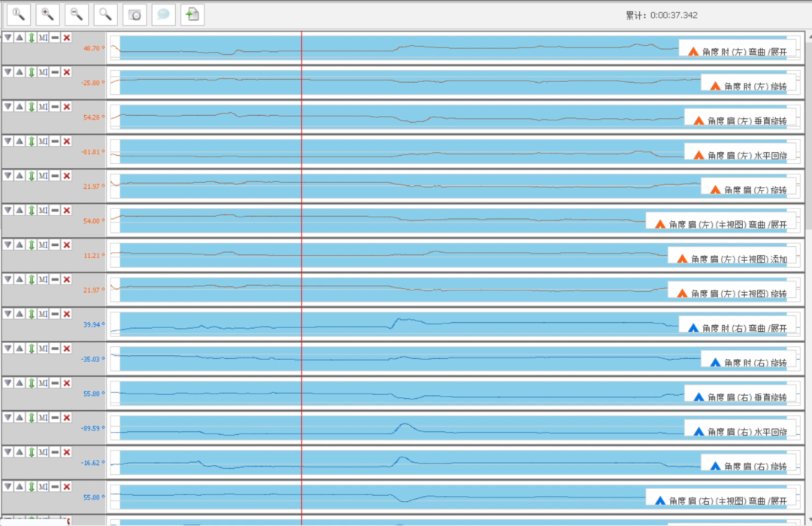Click the red vertical time cursor line
Screen dimensions: 812x526
tap(301, 226)
